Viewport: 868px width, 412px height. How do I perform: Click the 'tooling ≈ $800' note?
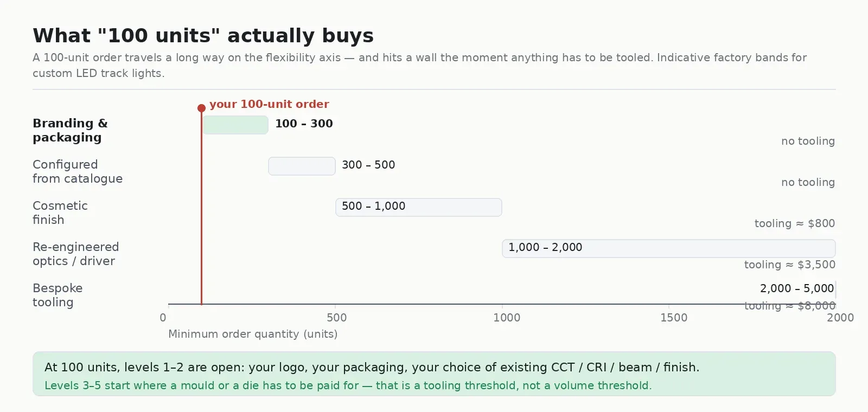795,223
